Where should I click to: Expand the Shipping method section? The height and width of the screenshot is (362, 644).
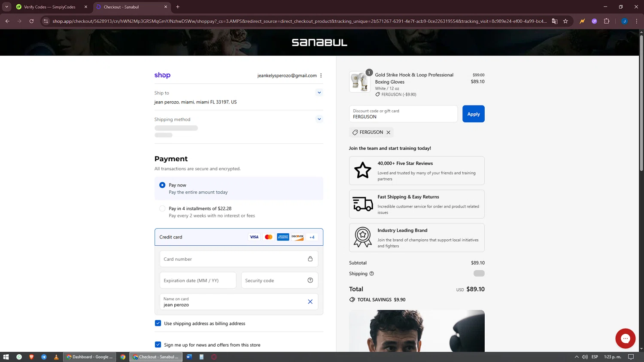[x=319, y=119]
